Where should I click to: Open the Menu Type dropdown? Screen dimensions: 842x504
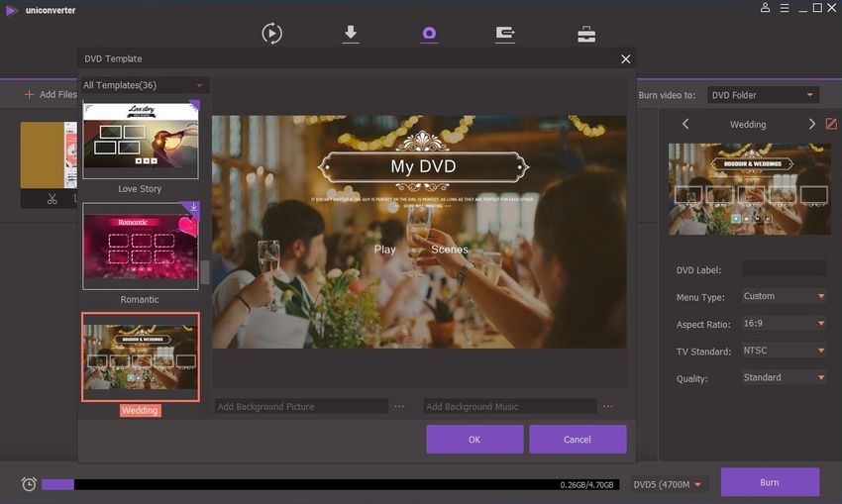click(x=784, y=296)
